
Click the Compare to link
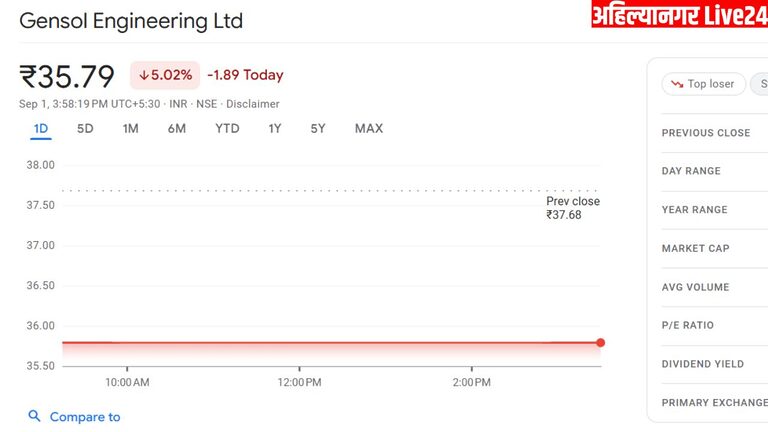point(85,417)
